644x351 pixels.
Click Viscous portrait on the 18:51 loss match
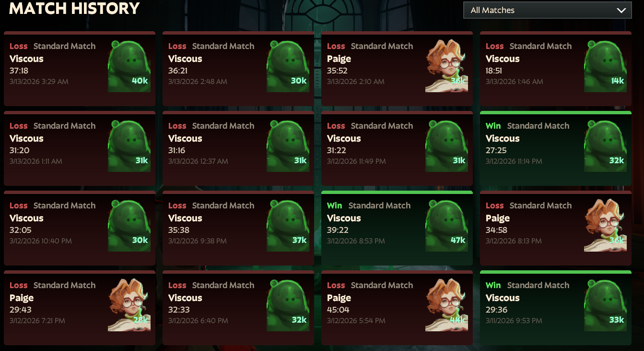(x=606, y=66)
